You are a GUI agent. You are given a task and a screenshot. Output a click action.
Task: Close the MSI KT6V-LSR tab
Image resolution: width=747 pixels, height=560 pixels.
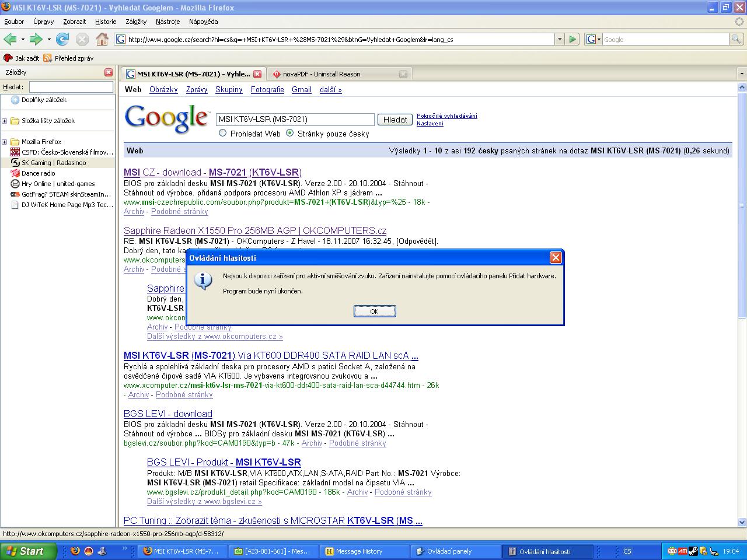tap(257, 74)
